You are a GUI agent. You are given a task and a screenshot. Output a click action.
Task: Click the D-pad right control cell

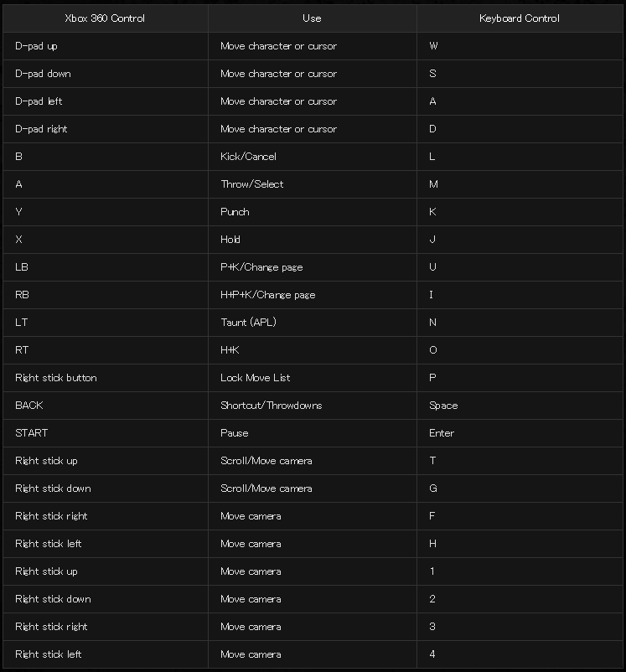coord(41,129)
